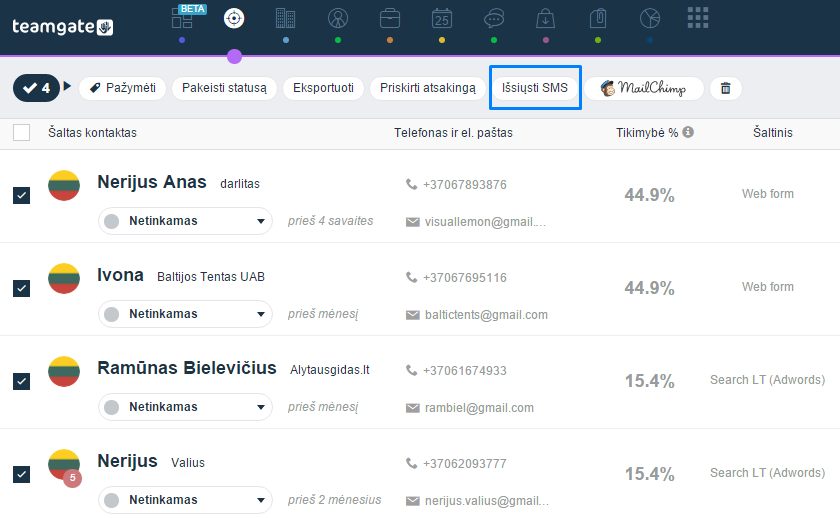Toggle the select-all header checkbox
840x518 pixels.
[x=21, y=132]
